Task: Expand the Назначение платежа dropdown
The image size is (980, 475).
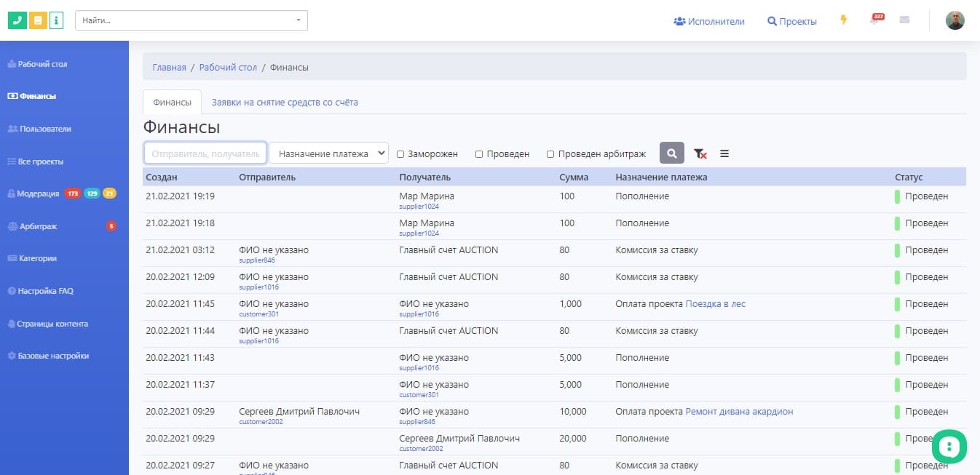Action: [x=329, y=153]
